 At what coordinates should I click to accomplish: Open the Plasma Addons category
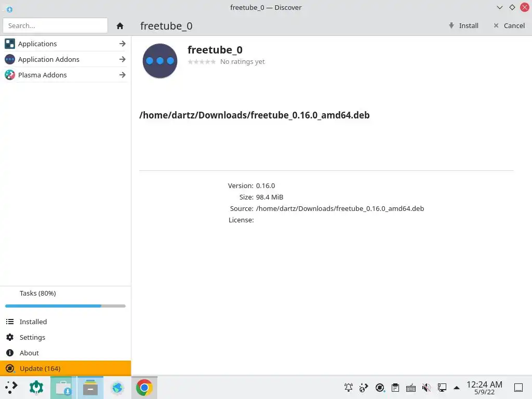click(65, 75)
